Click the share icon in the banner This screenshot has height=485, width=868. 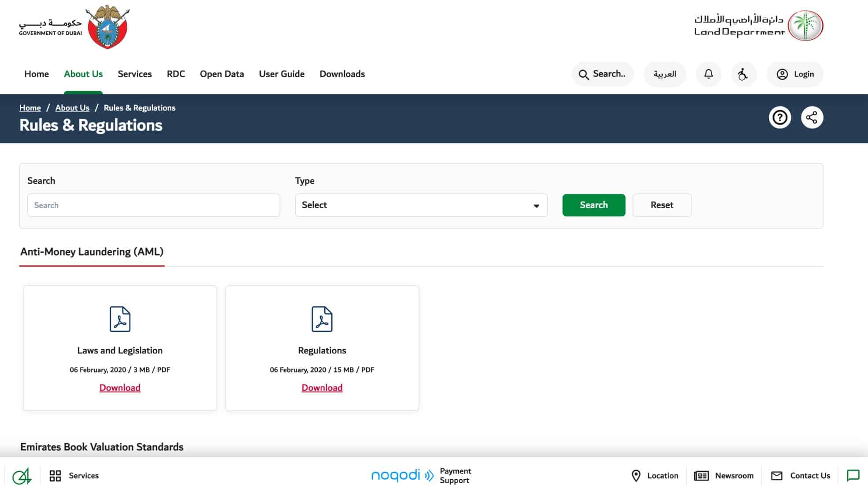pyautogui.click(x=812, y=118)
